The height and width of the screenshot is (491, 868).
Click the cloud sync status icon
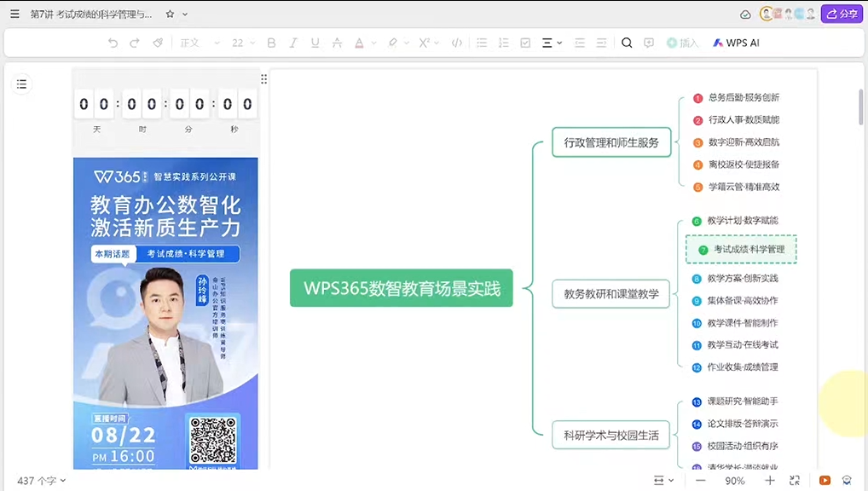(x=746, y=14)
